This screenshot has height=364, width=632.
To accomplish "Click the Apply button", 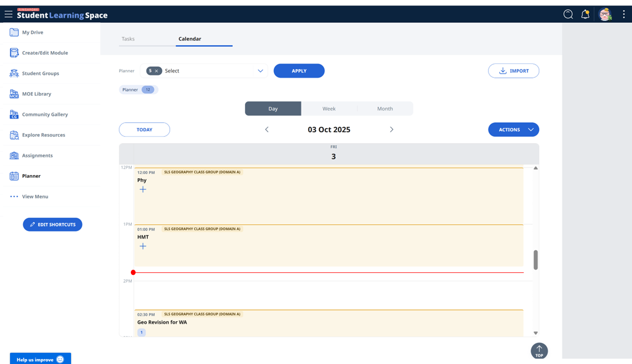I will (x=299, y=70).
